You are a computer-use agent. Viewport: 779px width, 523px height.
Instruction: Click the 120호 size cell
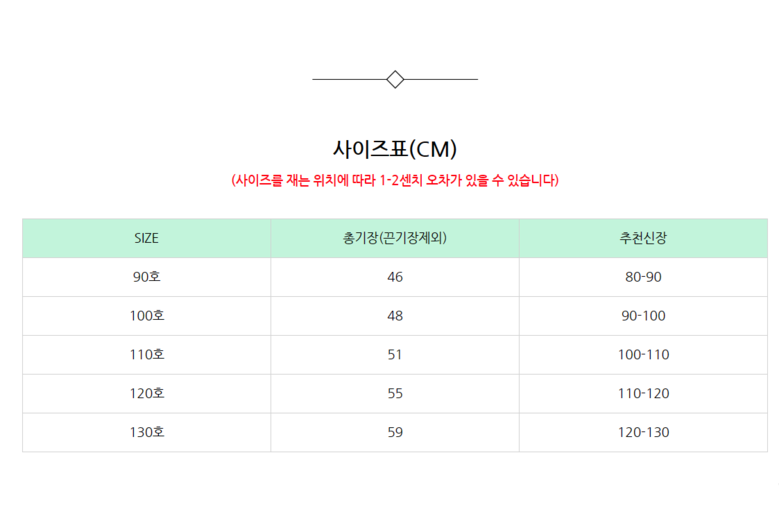[x=147, y=393]
